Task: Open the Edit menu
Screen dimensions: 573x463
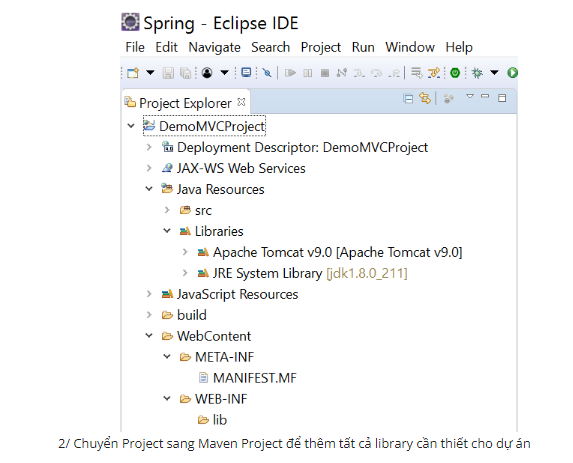Action: point(166,47)
